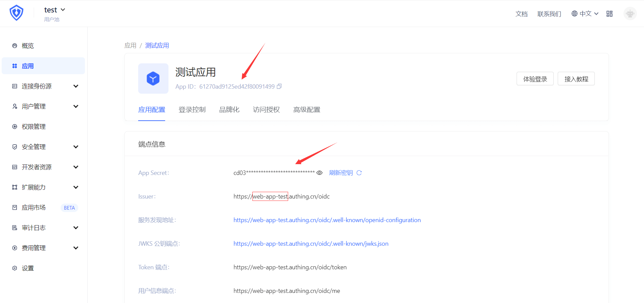Image resolution: width=644 pixels, height=303 pixels.
Task: Click the 测试应用 app logo thumbnail
Action: point(153,79)
